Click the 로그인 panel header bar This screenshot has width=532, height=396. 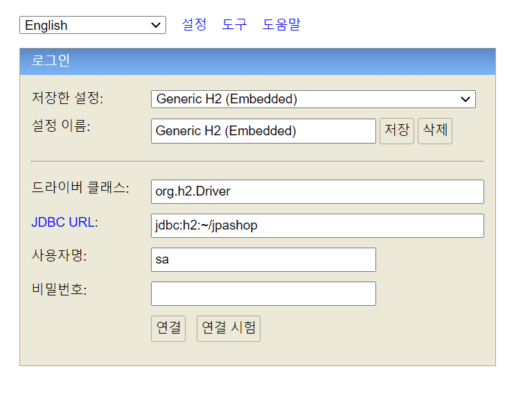coord(257,61)
